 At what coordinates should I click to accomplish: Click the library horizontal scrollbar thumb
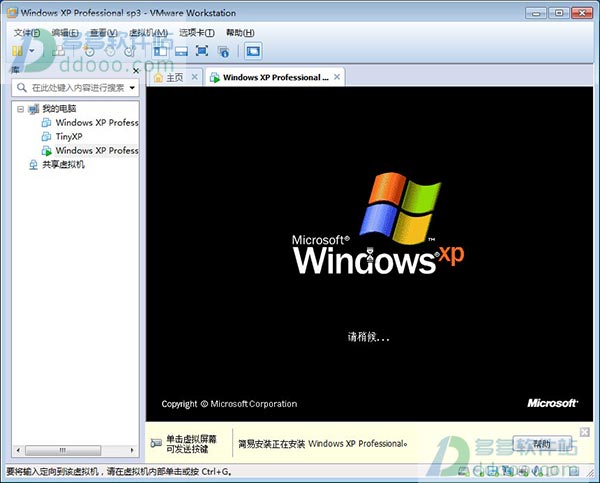tap(63, 450)
